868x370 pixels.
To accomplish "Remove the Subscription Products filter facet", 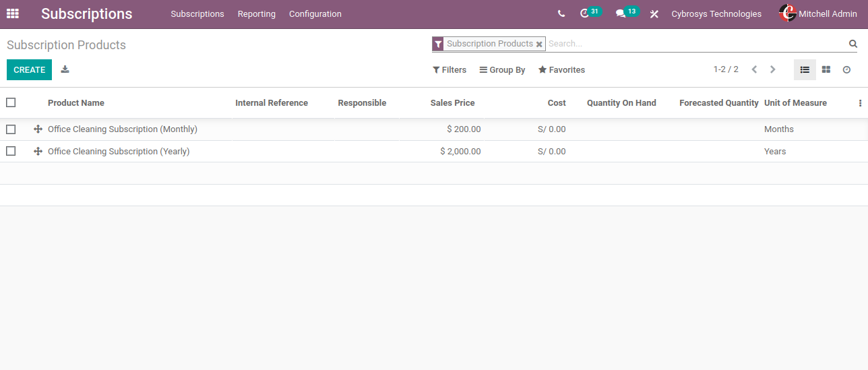I will [x=539, y=44].
